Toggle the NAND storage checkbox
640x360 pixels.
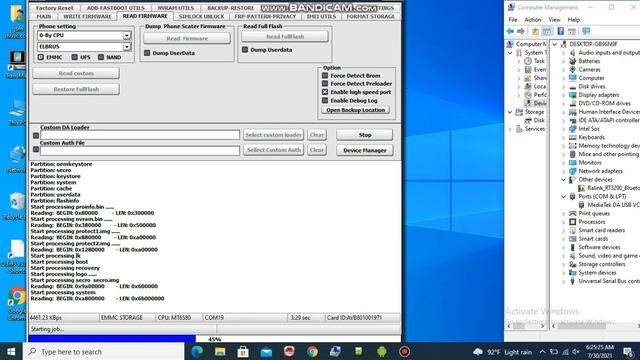(x=101, y=57)
